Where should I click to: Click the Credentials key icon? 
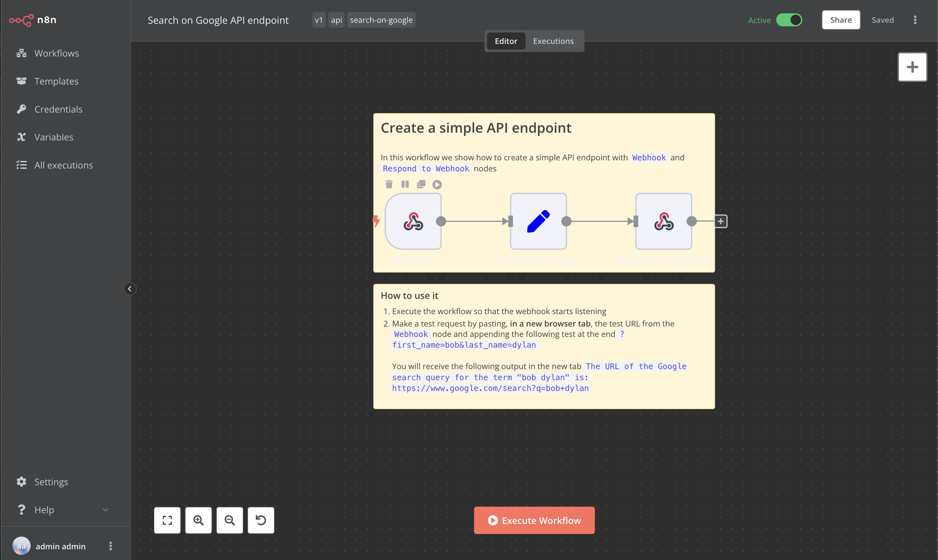21,109
